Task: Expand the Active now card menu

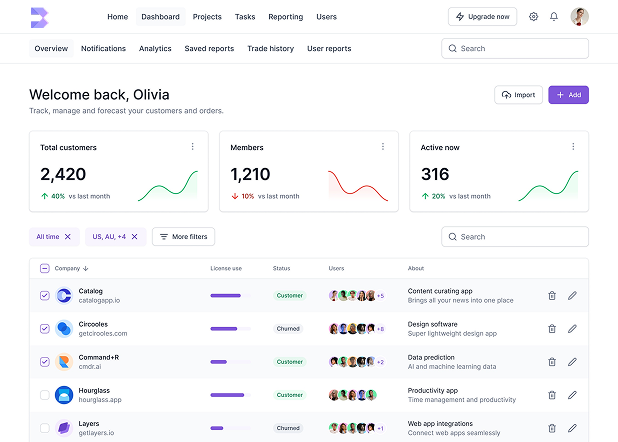Action: coord(572,146)
